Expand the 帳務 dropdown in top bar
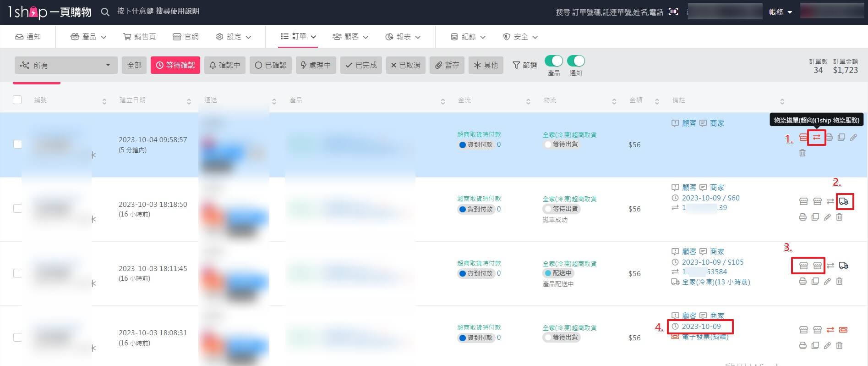Viewport: 868px width, 366px height. (x=780, y=12)
